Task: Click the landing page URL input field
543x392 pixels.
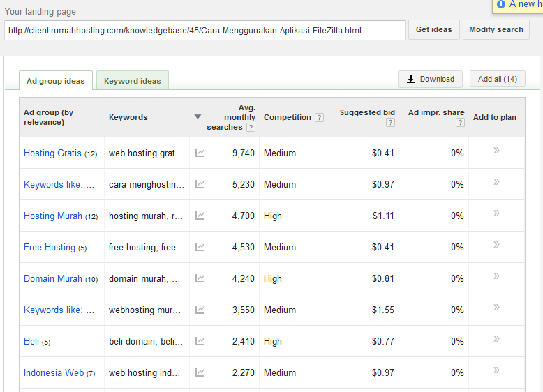Action: [204, 31]
